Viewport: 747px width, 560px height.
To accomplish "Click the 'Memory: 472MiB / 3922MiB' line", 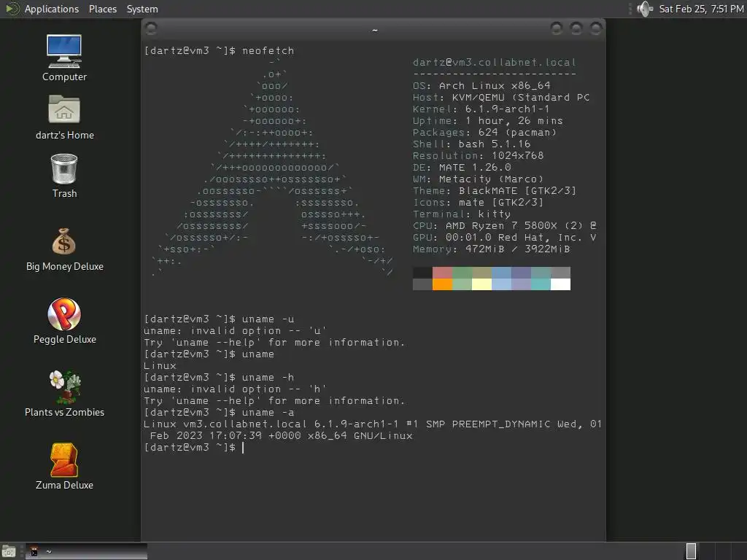I will coord(491,249).
